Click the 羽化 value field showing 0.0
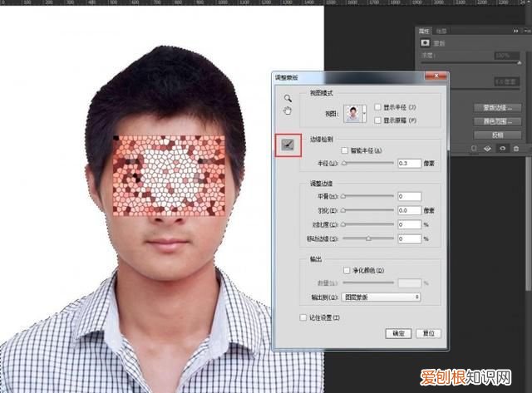This screenshot has width=532, height=393. coord(409,210)
